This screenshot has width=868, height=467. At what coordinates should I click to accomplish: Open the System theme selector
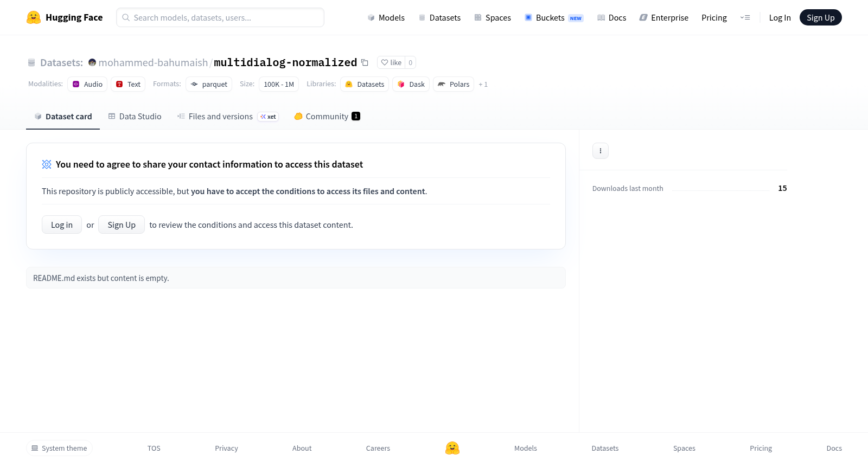[x=59, y=448]
